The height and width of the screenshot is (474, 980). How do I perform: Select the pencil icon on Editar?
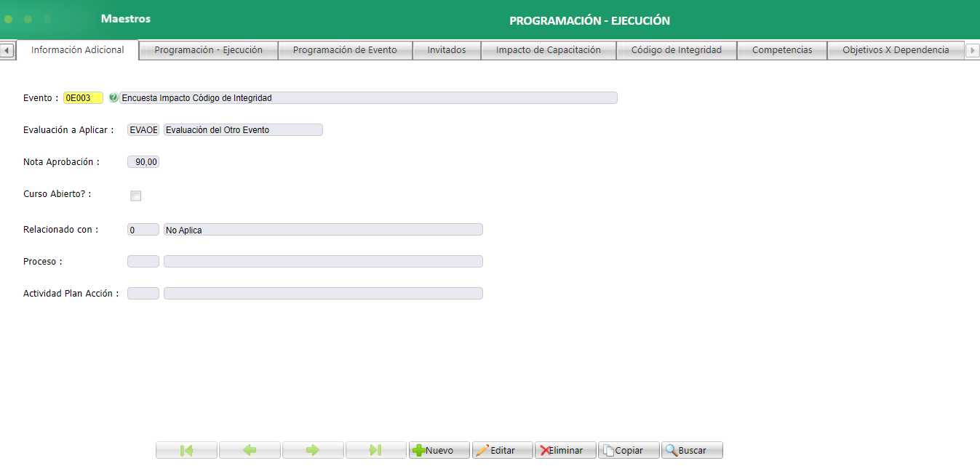(x=482, y=449)
